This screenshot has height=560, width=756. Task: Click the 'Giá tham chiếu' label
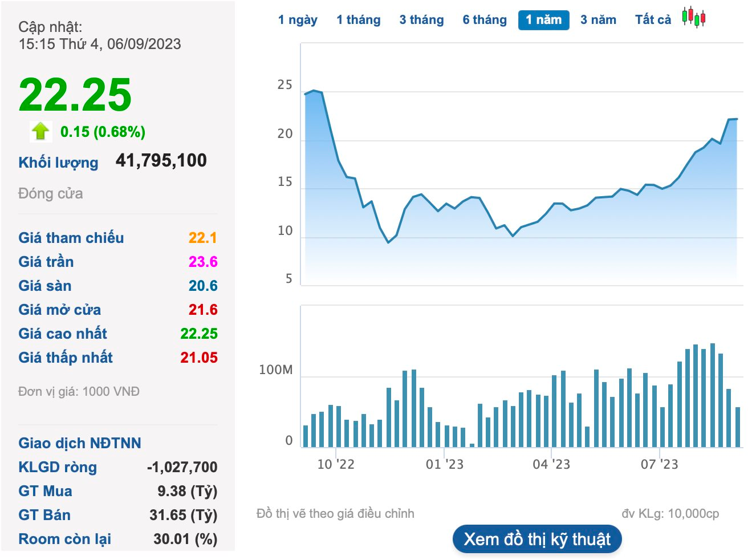71,237
